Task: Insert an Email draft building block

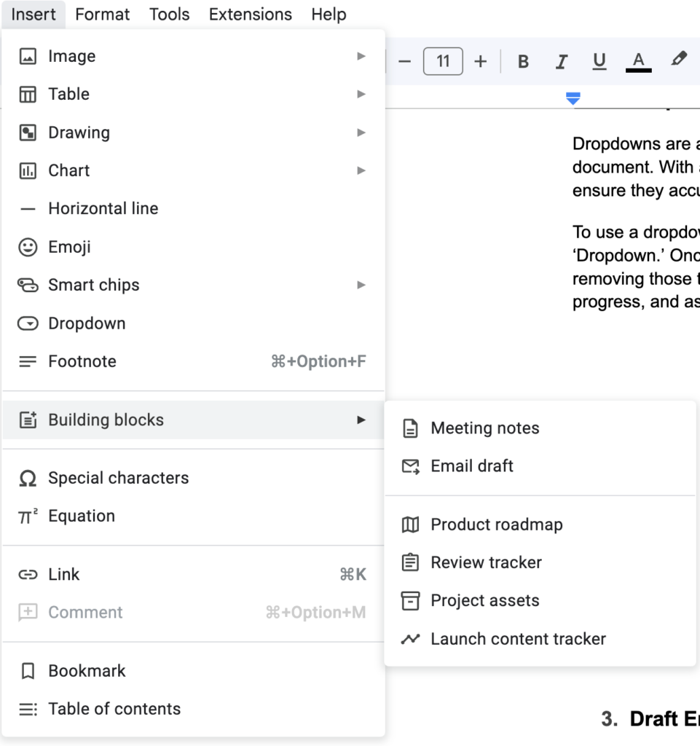Action: click(x=472, y=466)
